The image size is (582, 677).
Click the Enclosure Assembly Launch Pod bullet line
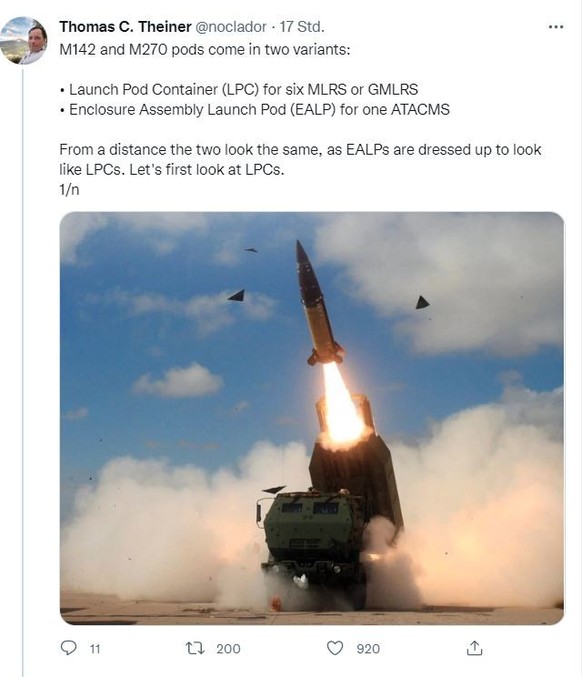(255, 110)
